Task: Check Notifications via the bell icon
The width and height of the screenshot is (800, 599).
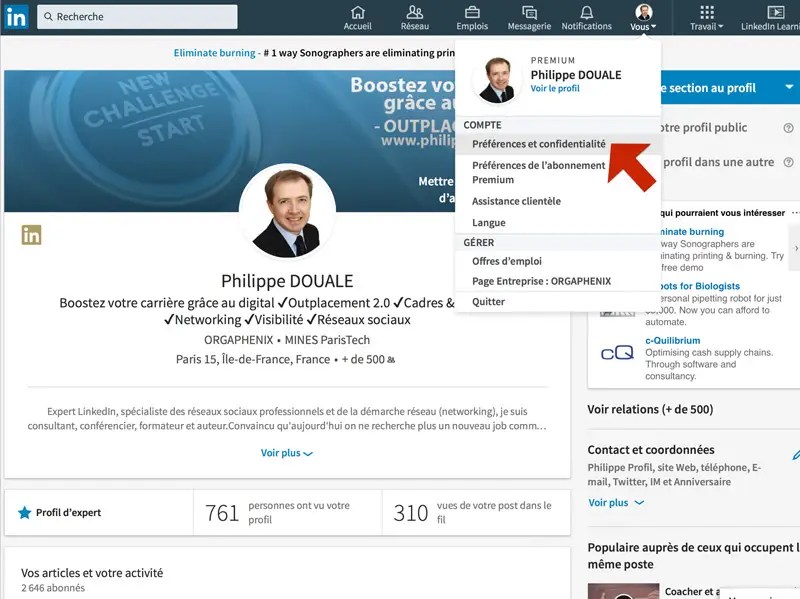Action: click(587, 18)
